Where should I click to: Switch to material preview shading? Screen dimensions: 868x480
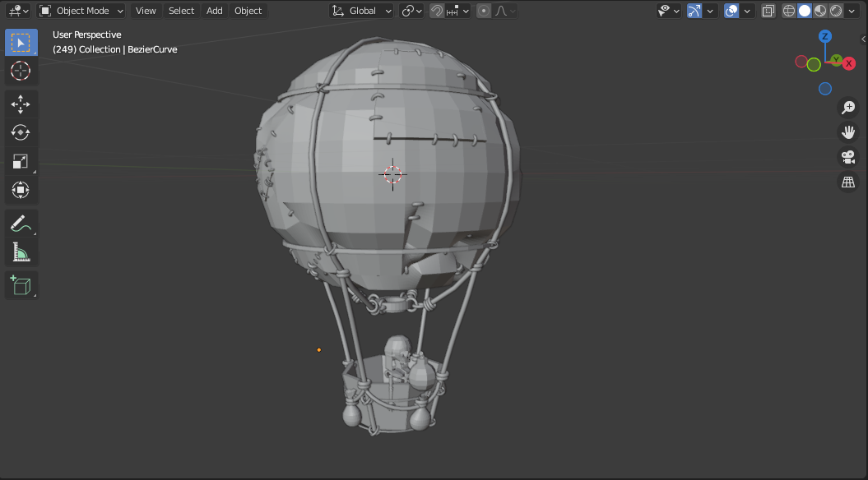[x=819, y=11]
